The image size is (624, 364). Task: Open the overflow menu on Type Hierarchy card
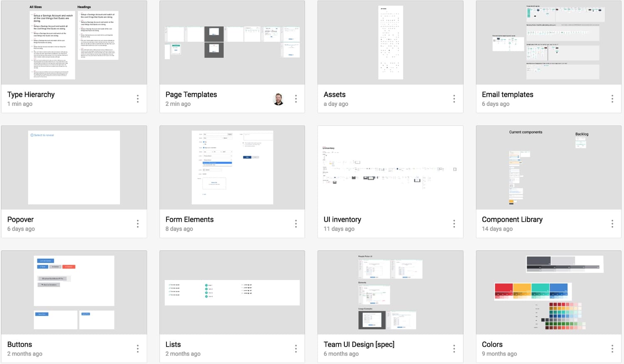(138, 99)
